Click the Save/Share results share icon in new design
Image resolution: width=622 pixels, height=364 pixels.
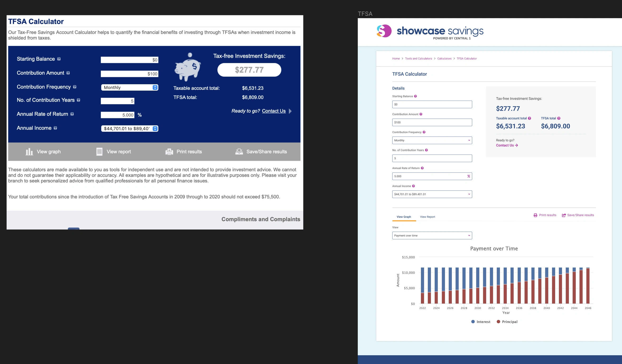tap(564, 215)
